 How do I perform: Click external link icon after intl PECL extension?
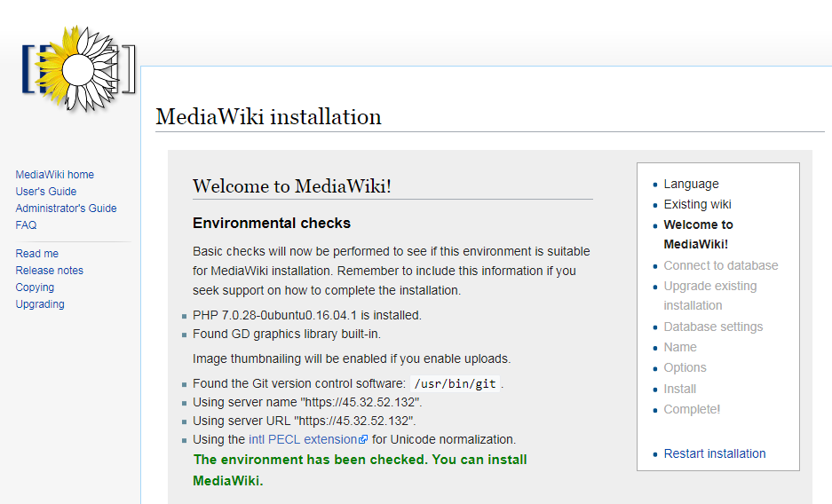pos(363,439)
